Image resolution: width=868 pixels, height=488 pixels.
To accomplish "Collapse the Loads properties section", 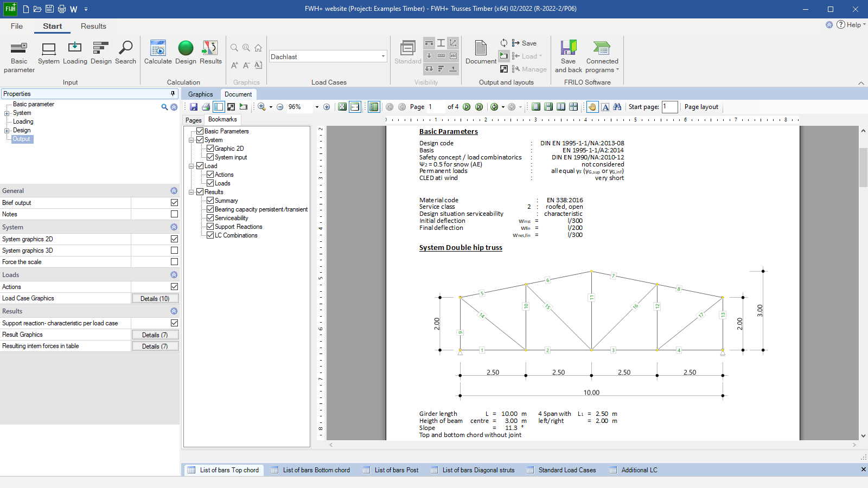I will (174, 274).
